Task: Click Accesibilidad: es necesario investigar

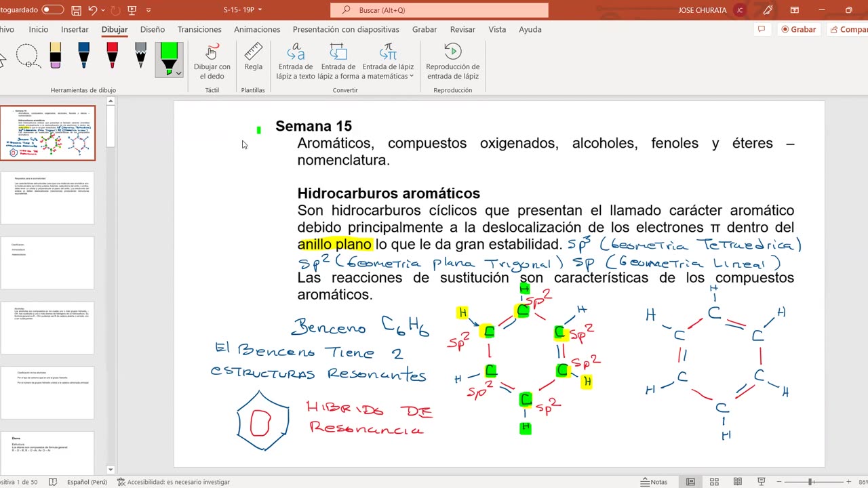Action: coord(174,482)
